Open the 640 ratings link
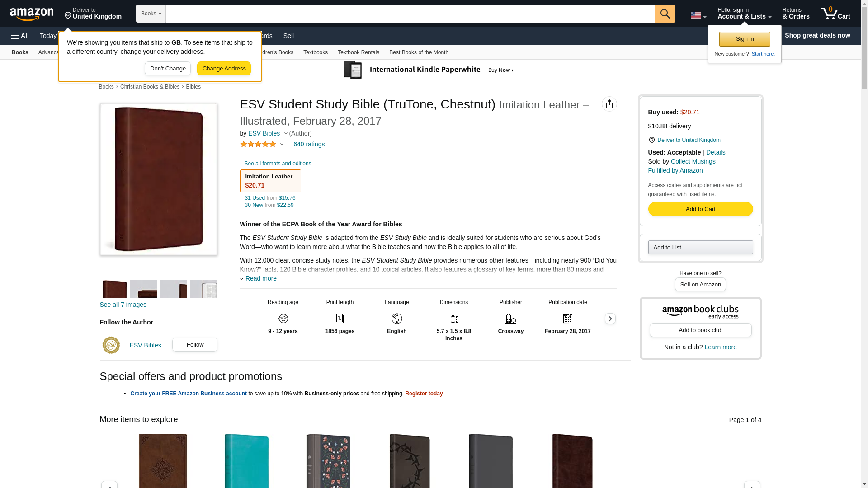 pyautogui.click(x=309, y=144)
